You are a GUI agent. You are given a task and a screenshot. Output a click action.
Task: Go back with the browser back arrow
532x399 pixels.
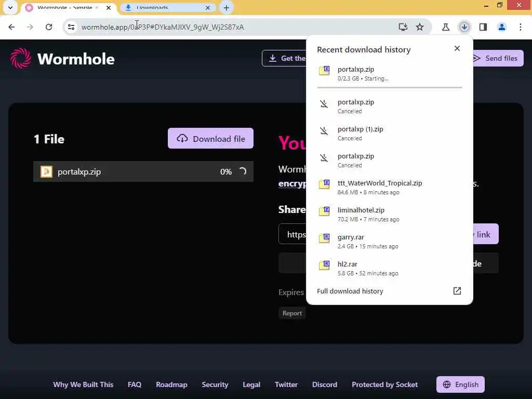tap(11, 27)
